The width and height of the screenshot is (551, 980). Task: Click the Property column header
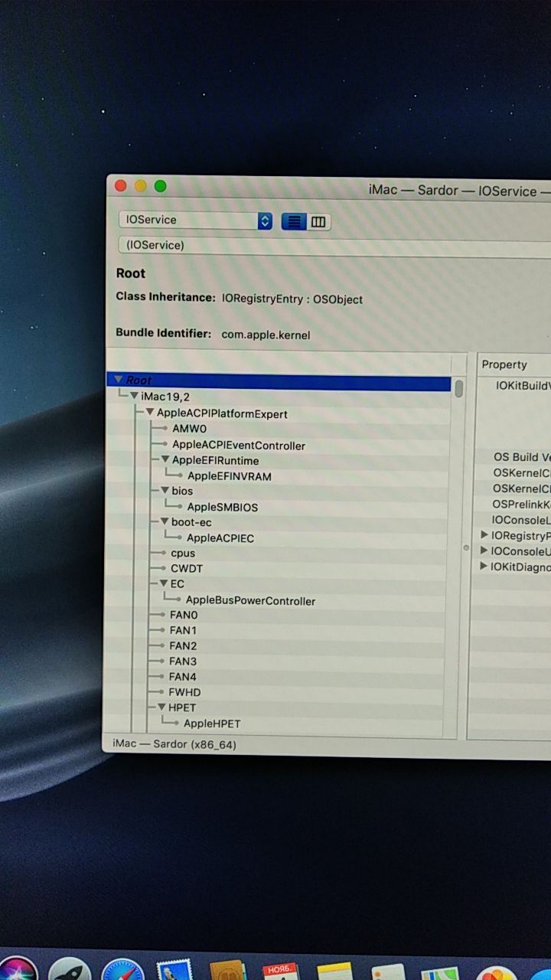pos(505,364)
